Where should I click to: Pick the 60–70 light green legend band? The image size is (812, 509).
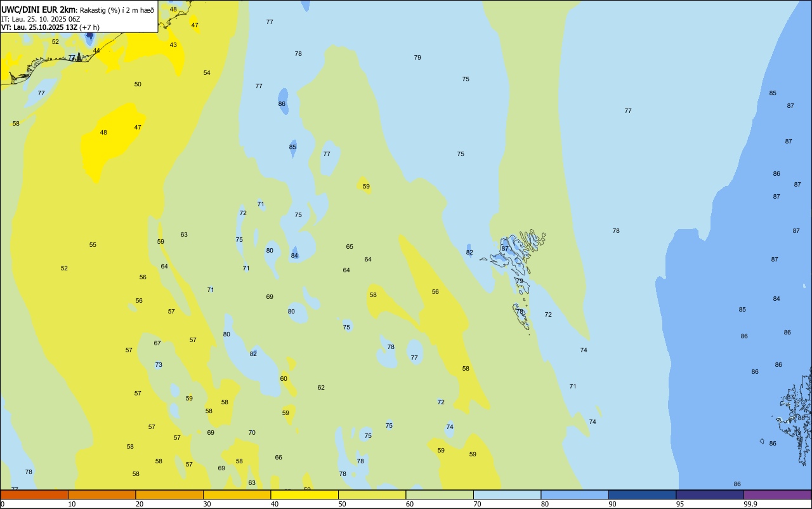point(440,494)
